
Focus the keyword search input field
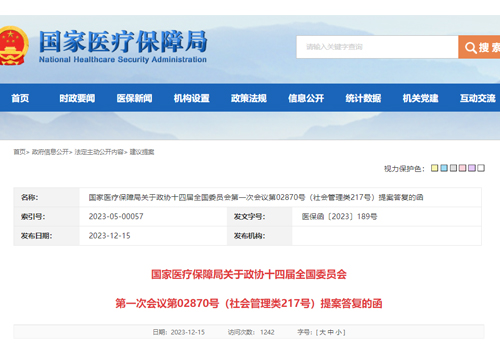[377, 47]
